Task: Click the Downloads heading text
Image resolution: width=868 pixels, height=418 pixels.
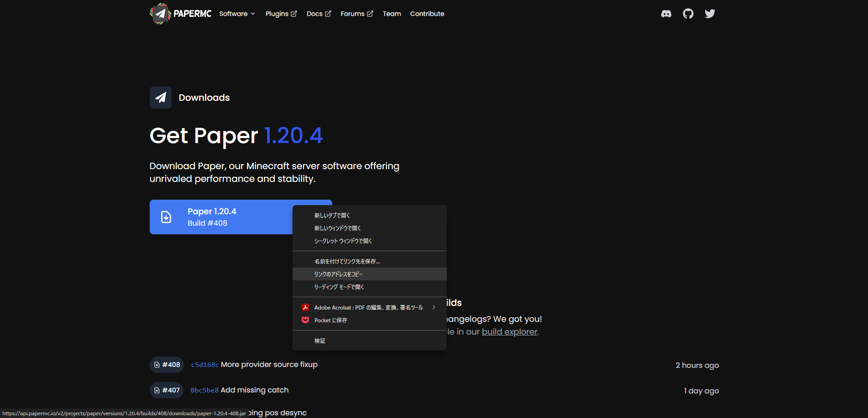Action: point(204,98)
